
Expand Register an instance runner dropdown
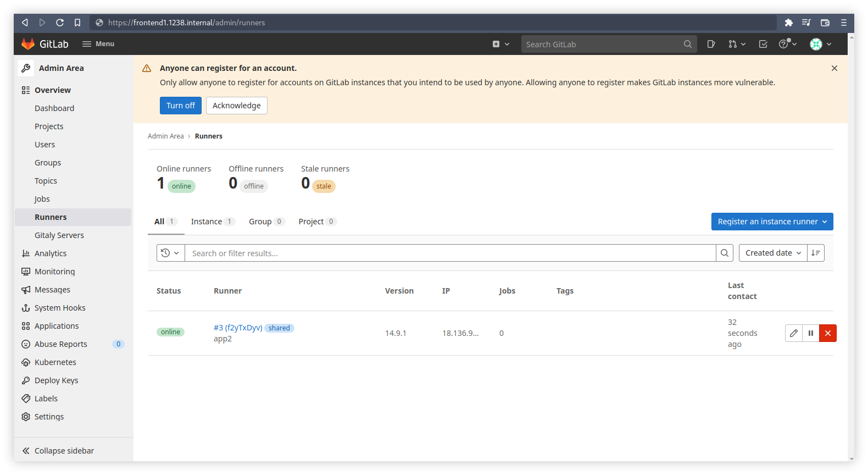(x=772, y=222)
